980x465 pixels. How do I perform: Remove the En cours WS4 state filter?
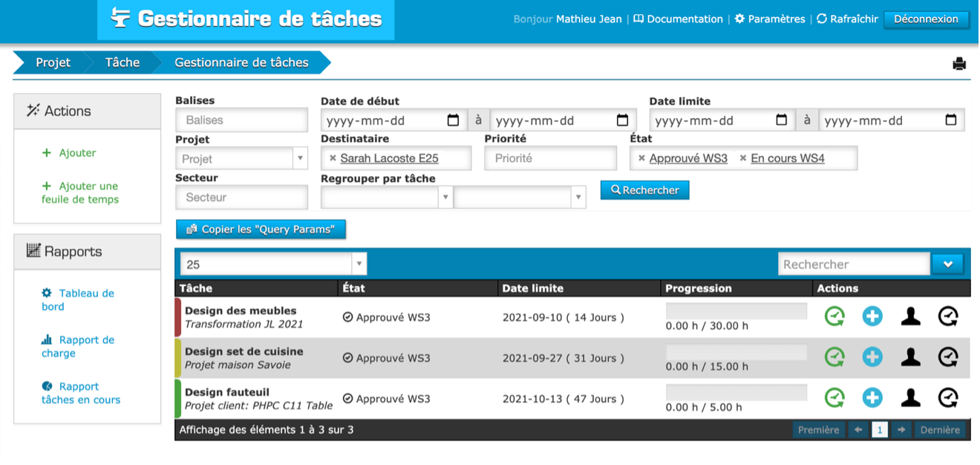coord(743,158)
